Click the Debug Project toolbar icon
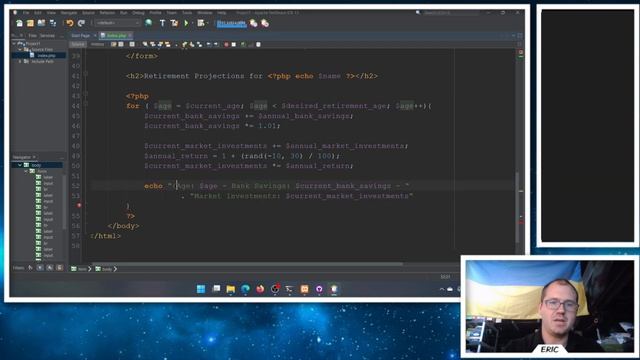The image size is (640, 360). click(201, 23)
